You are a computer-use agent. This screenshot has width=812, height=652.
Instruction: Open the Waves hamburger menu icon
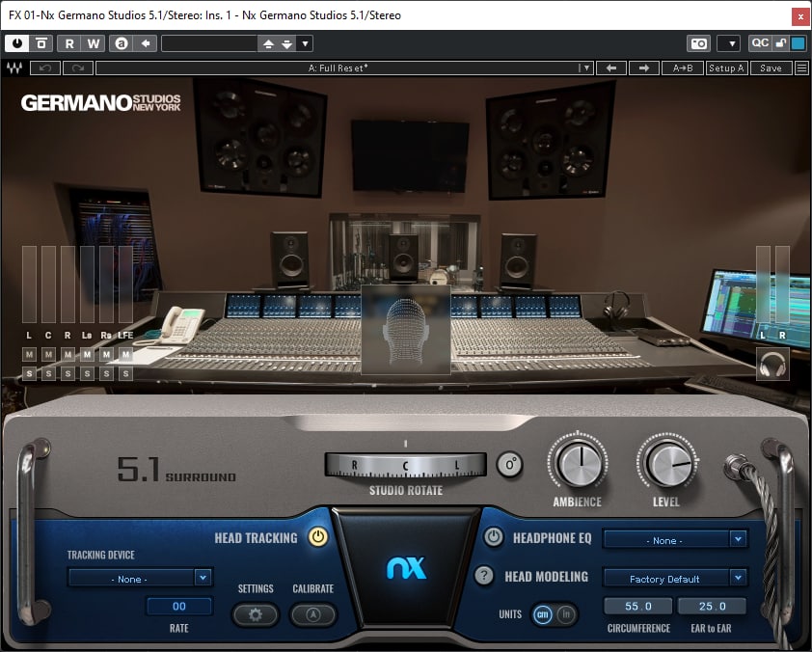[x=801, y=68]
